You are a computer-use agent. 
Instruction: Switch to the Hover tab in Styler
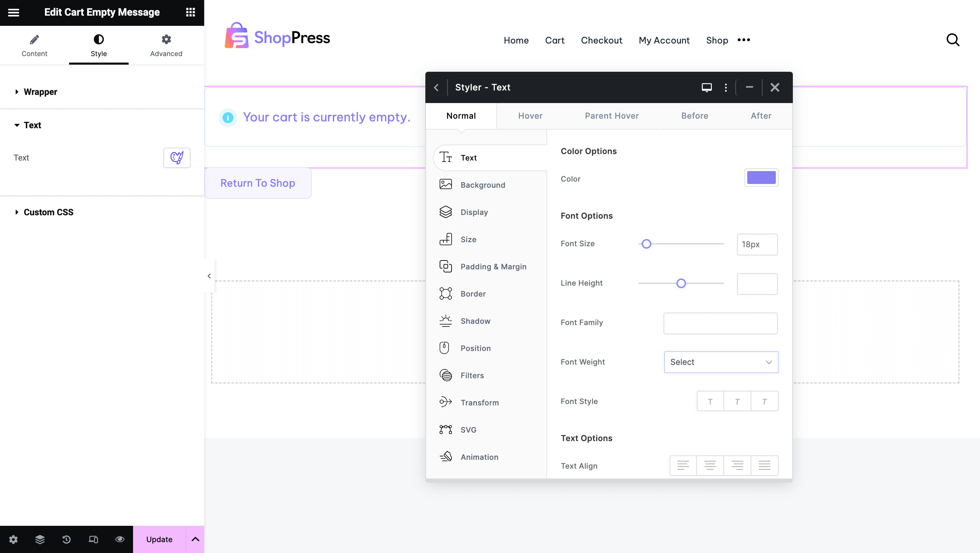530,116
